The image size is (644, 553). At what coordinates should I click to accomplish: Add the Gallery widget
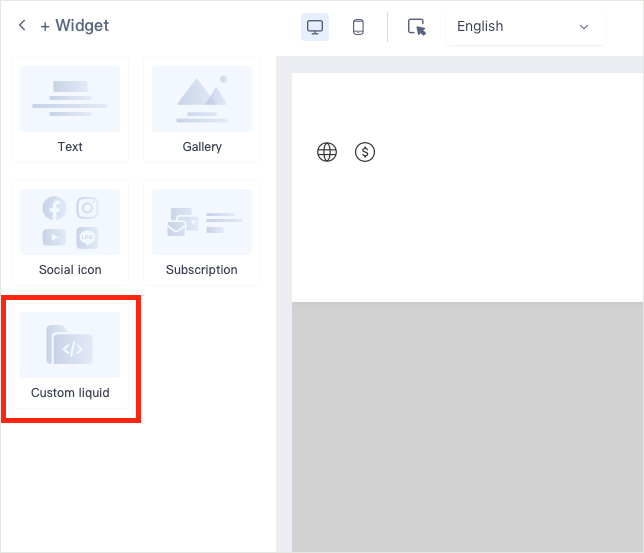point(202,110)
